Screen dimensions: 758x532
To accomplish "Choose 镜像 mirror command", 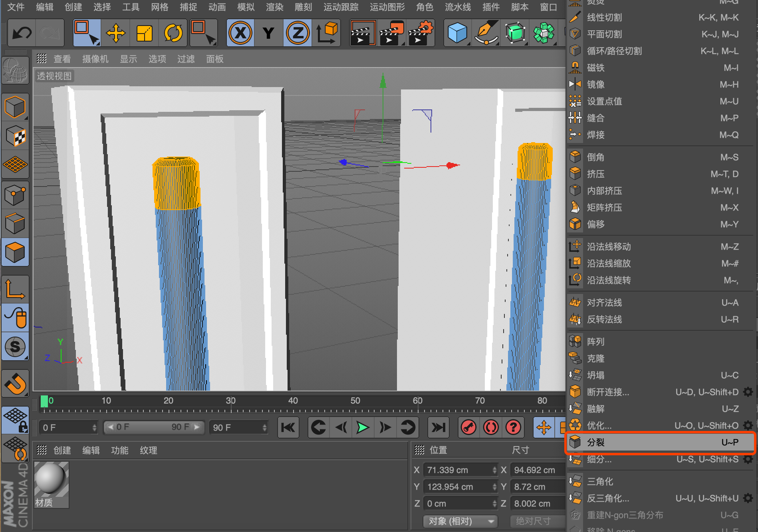I will point(661,85).
